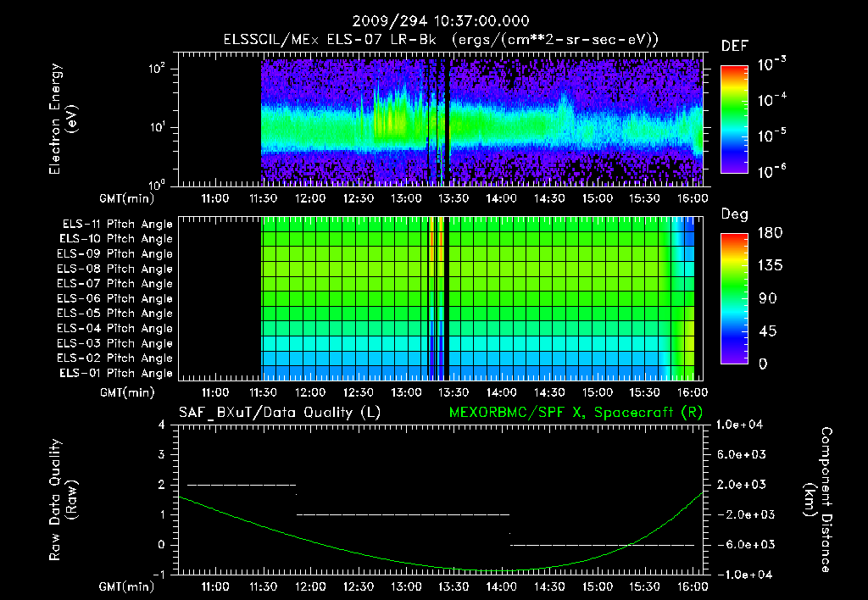Click the 1.0e+04 right axis value
The image size is (868, 600).
click(739, 425)
